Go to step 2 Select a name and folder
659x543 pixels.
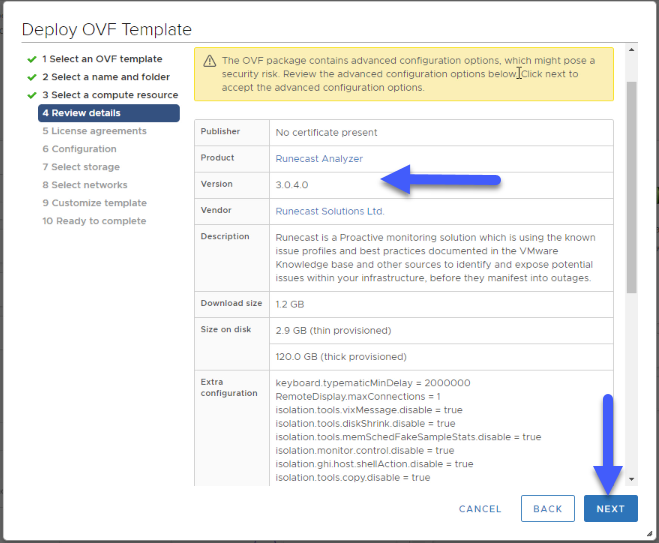[x=106, y=77]
